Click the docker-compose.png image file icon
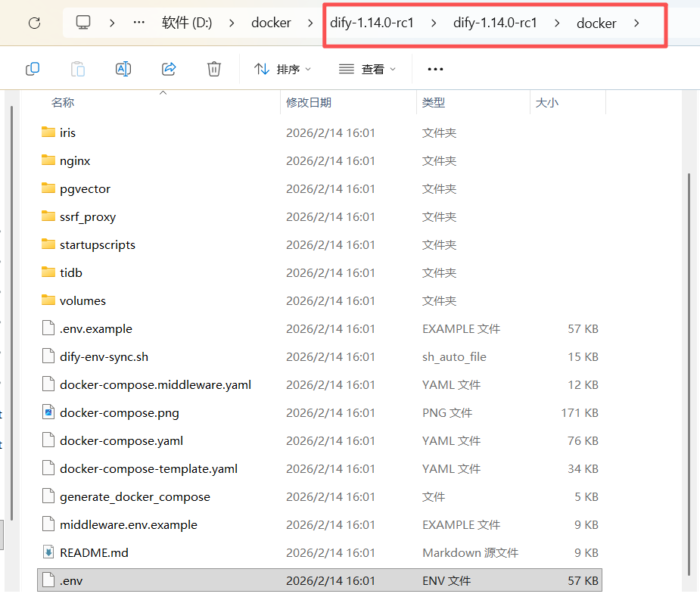Image resolution: width=700 pixels, height=597 pixels. point(48,412)
